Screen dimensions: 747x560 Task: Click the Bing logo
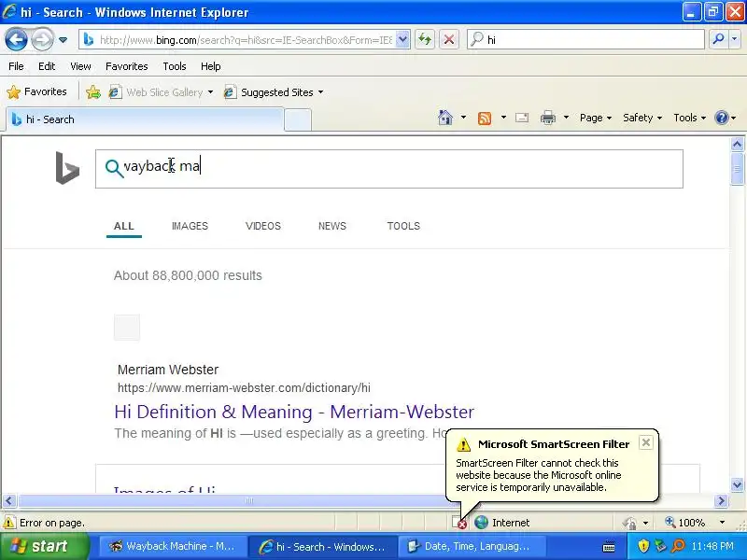click(67, 168)
